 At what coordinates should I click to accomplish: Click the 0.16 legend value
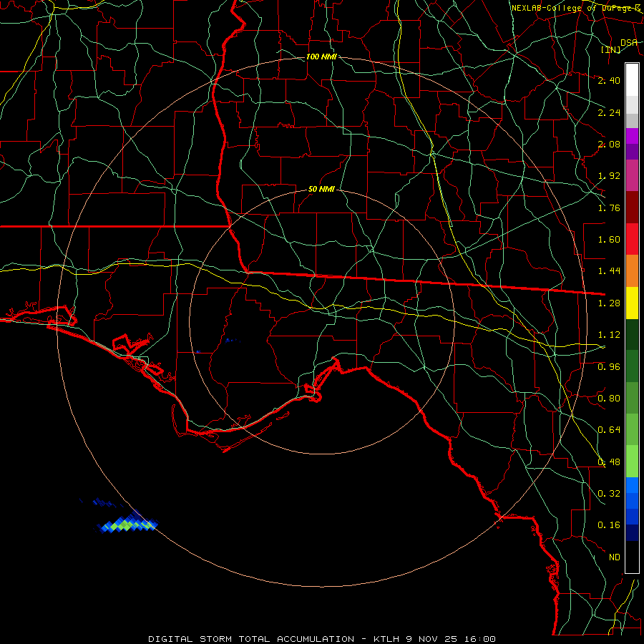point(609,525)
